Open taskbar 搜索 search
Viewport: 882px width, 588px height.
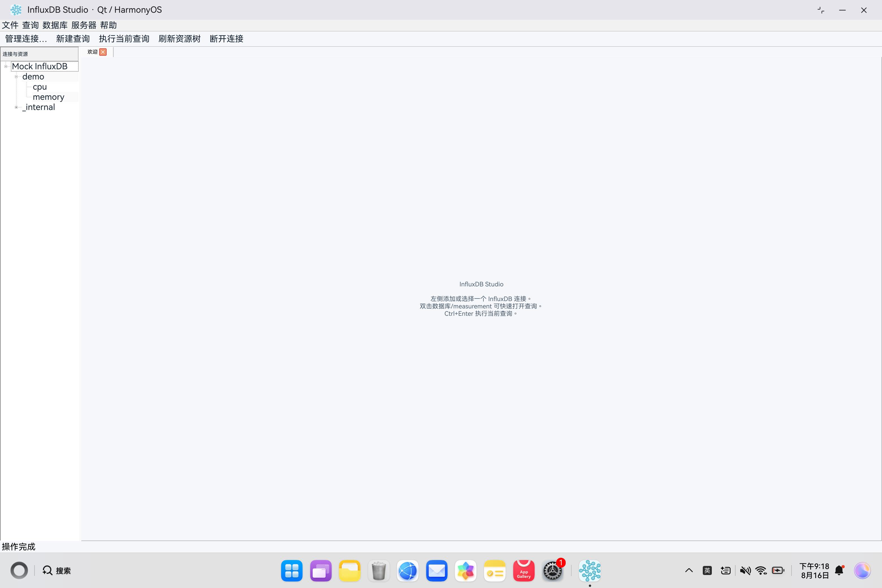(57, 570)
